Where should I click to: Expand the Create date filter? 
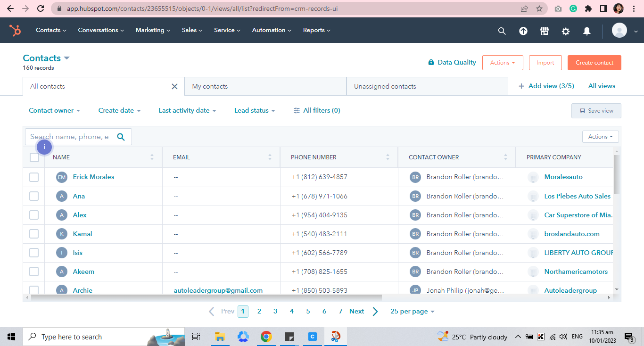pyautogui.click(x=120, y=110)
